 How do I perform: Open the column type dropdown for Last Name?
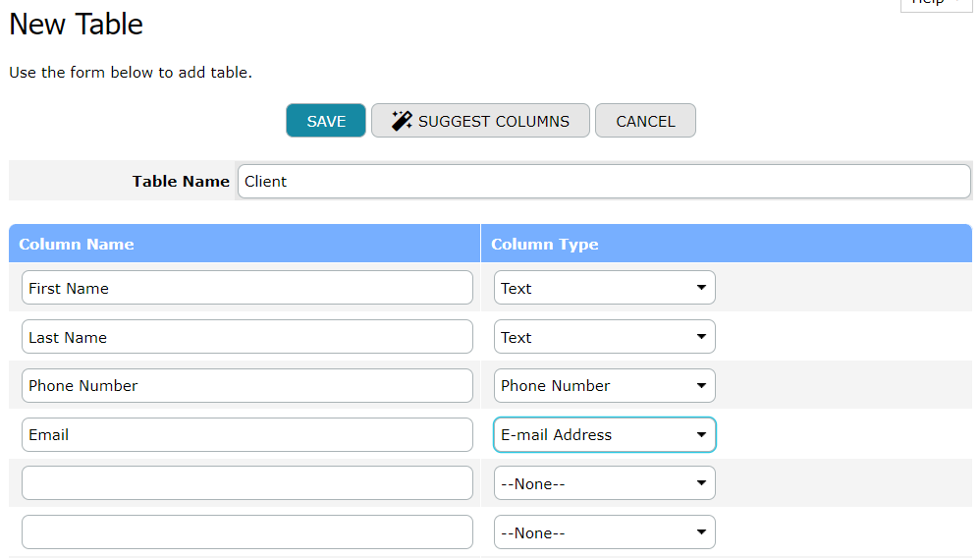tap(604, 337)
